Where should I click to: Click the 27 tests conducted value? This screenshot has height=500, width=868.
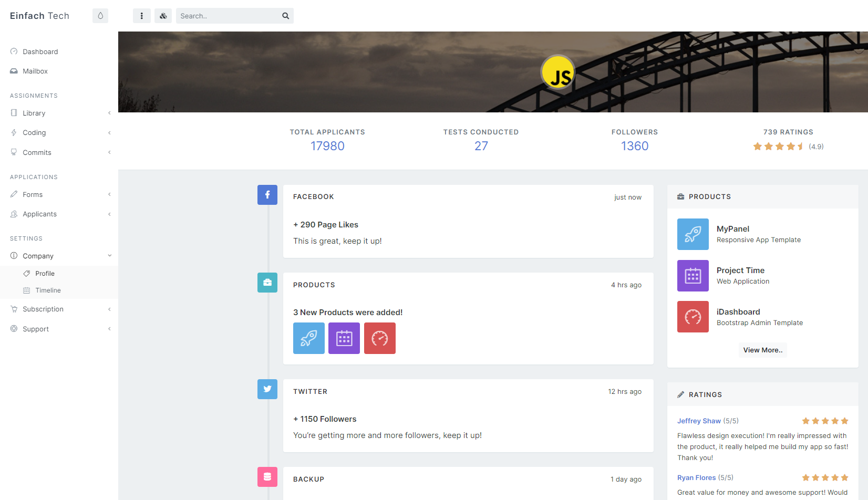click(481, 146)
